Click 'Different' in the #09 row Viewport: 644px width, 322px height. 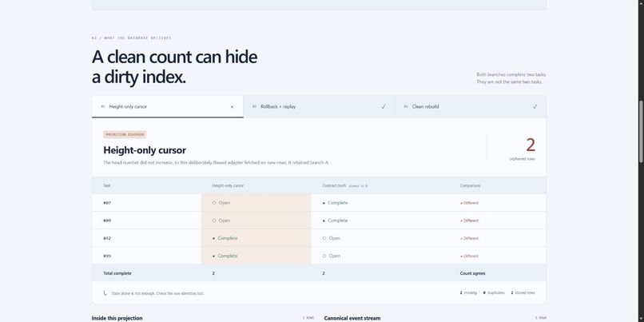[x=470, y=221]
